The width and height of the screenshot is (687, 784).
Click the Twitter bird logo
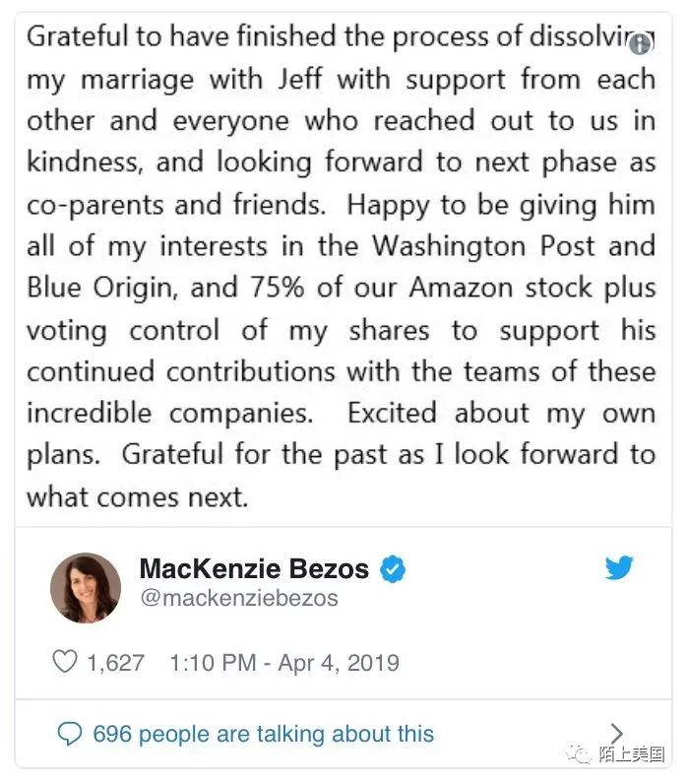coord(619,568)
